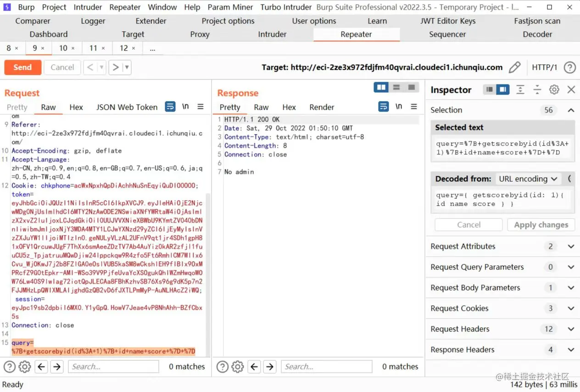The image size is (580, 392).
Task: Show non-printable chars in Request
Action: click(x=185, y=106)
